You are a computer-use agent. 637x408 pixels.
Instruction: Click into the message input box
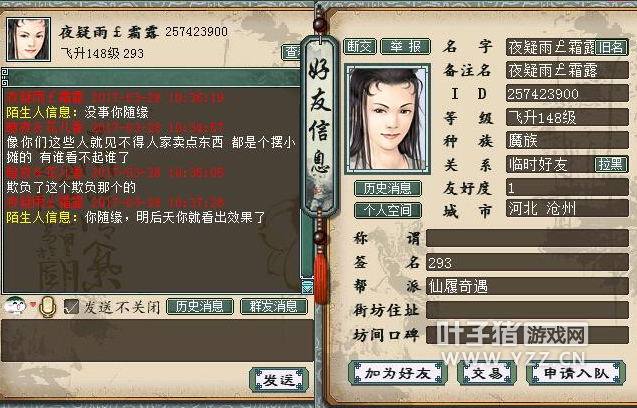(x=158, y=340)
